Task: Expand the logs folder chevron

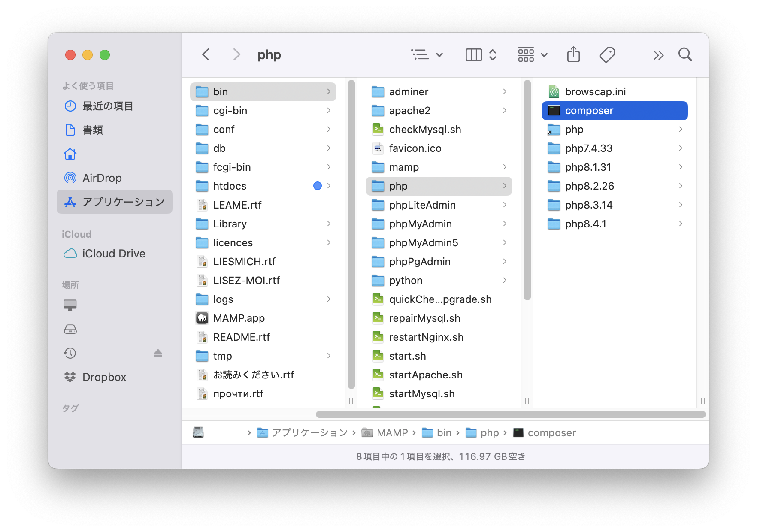Action: point(329,299)
